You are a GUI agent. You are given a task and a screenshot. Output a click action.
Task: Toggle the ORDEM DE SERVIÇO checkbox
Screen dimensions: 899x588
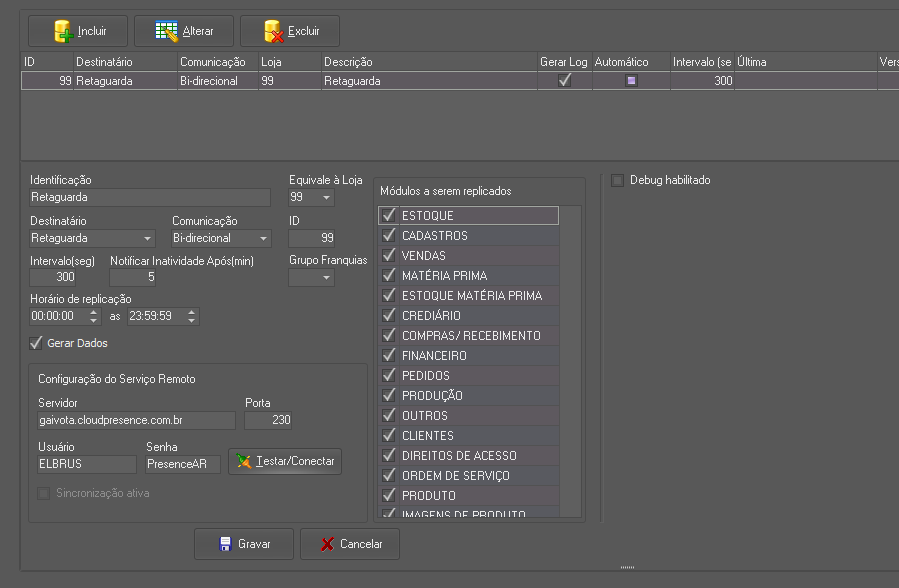[389, 475]
